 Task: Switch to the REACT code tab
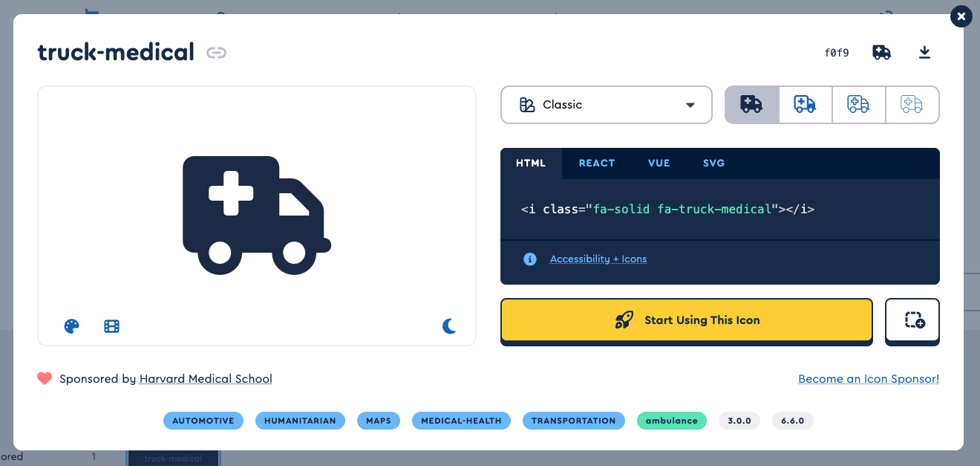click(596, 164)
